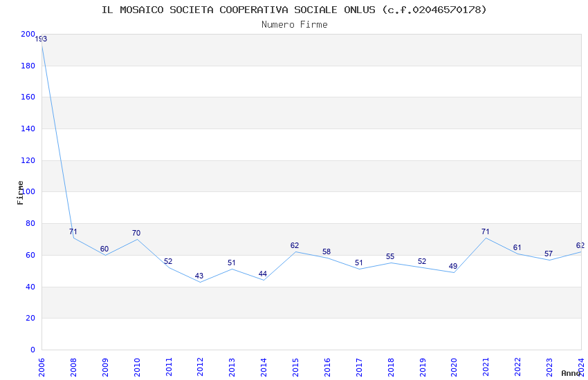
Task: Click the 2020 year label on x-axis
Action: (x=454, y=368)
